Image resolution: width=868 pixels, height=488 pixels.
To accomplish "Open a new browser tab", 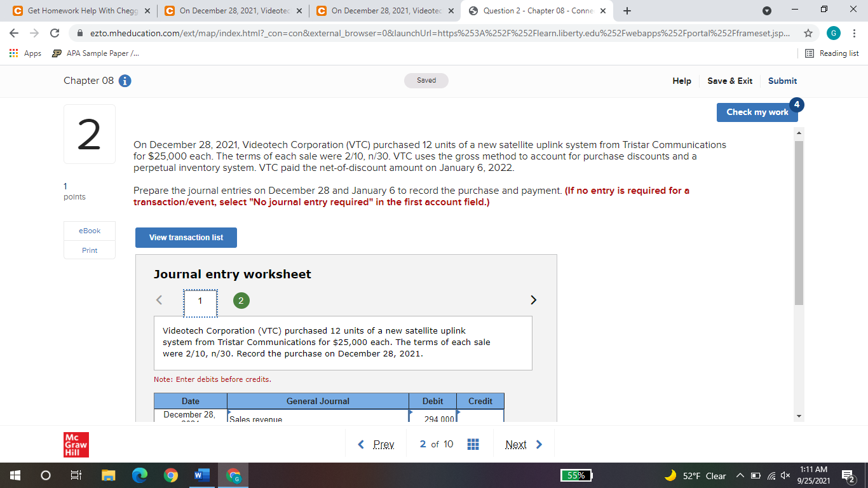I will (x=627, y=11).
